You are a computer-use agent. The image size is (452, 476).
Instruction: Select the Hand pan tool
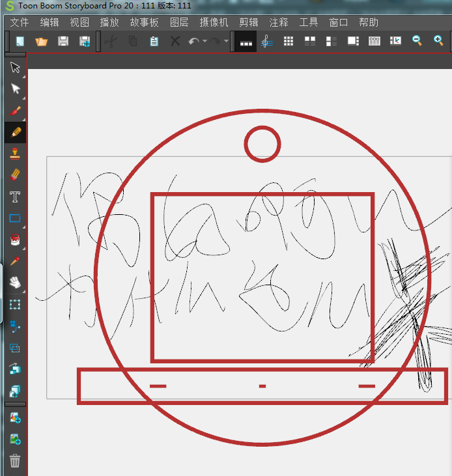click(15, 283)
